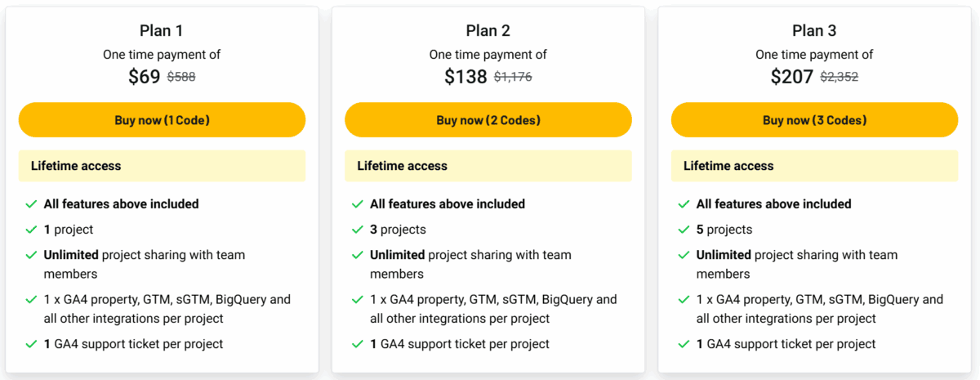Click Plan 1 Buy now (1 Code) button
This screenshot has width=980, height=380.
click(x=162, y=120)
